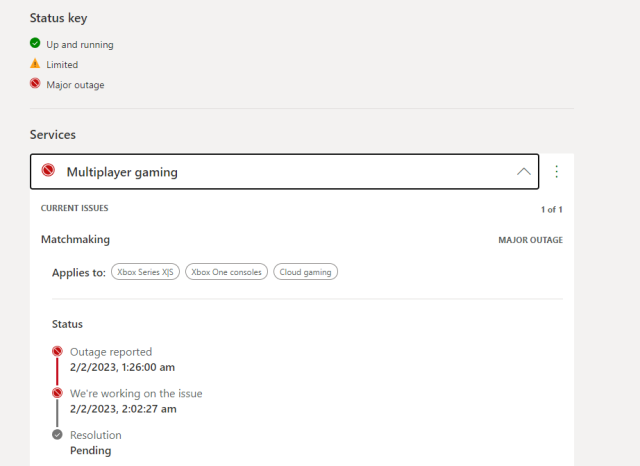Click the red Major outage key icon
The width and height of the screenshot is (640, 466).
[x=35, y=84]
